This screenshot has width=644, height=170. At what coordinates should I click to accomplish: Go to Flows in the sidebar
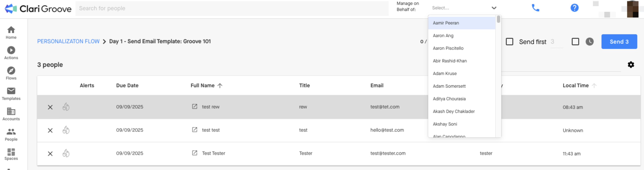tap(11, 73)
